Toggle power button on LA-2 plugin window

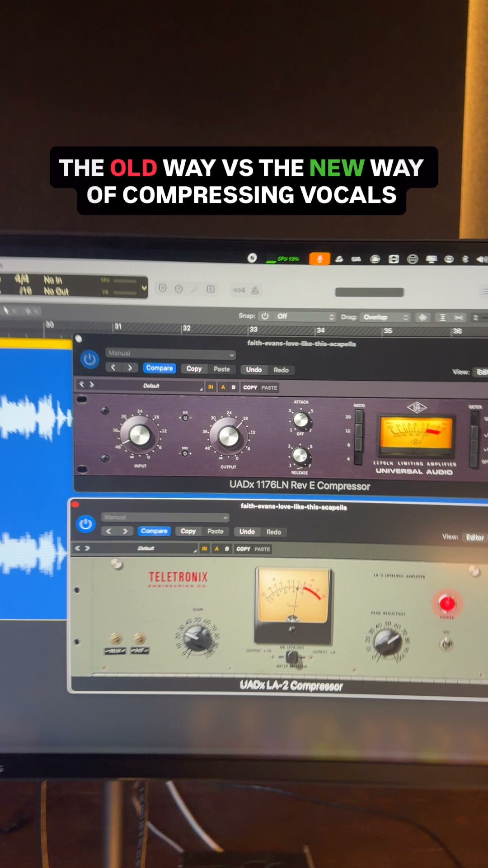pos(85,524)
